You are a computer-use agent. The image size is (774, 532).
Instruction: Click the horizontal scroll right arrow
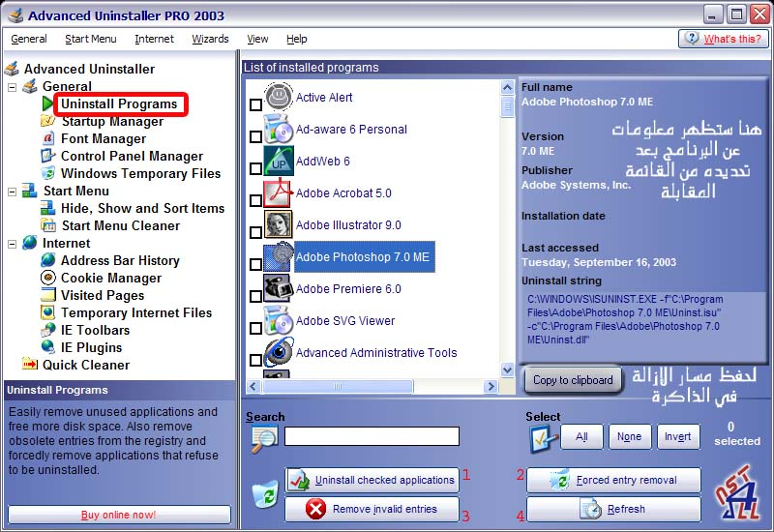click(x=491, y=386)
